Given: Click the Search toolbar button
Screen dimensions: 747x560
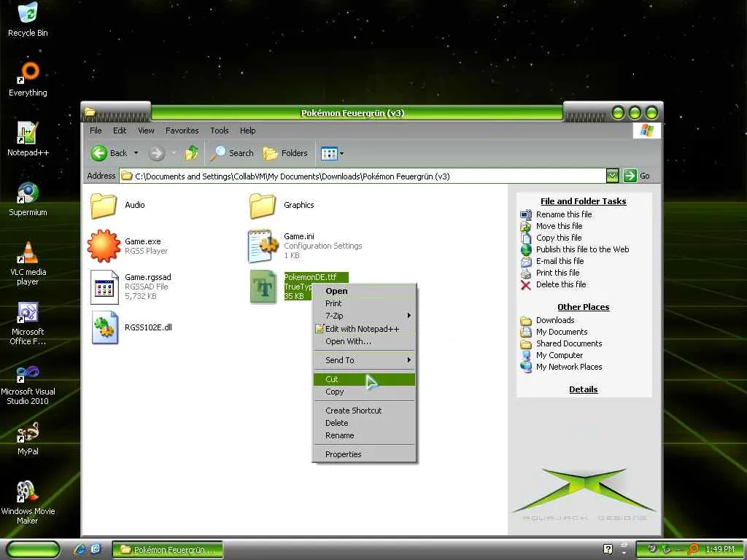Looking at the screenshot, I should coord(232,153).
